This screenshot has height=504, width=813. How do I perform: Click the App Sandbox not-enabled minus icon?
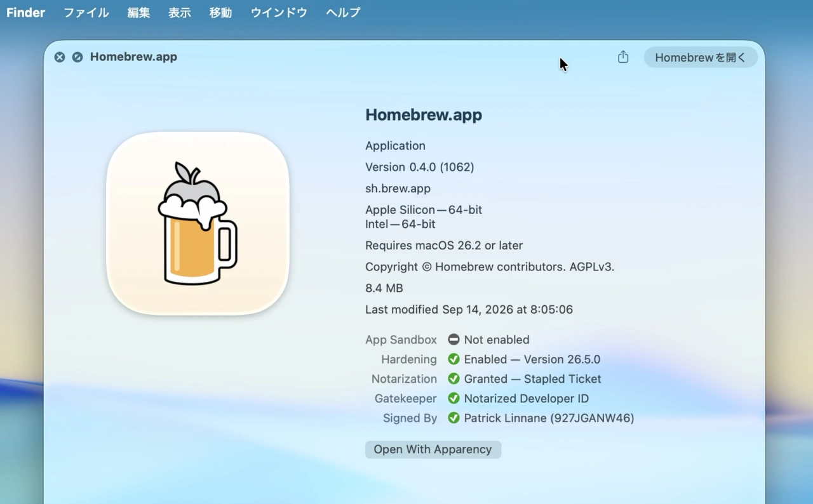point(454,340)
